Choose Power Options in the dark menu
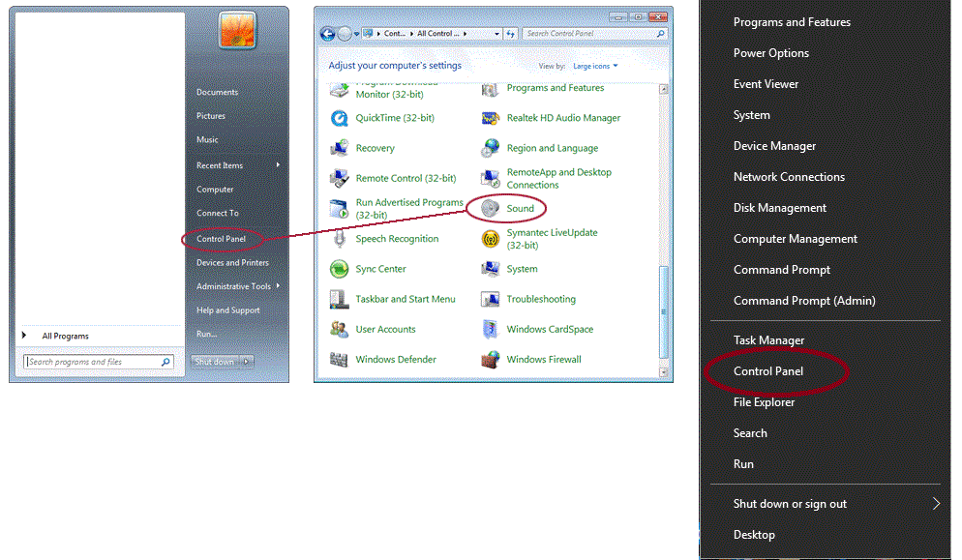 click(771, 53)
